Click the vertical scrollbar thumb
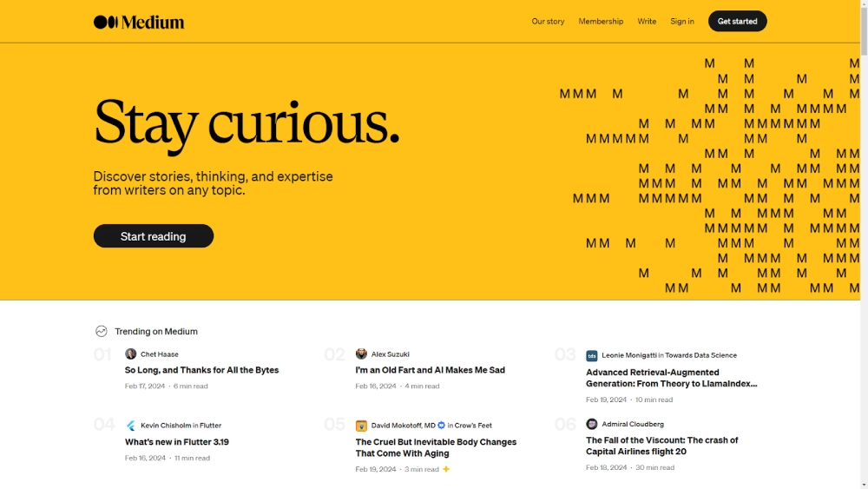Image resolution: width=868 pixels, height=489 pixels. click(x=865, y=30)
